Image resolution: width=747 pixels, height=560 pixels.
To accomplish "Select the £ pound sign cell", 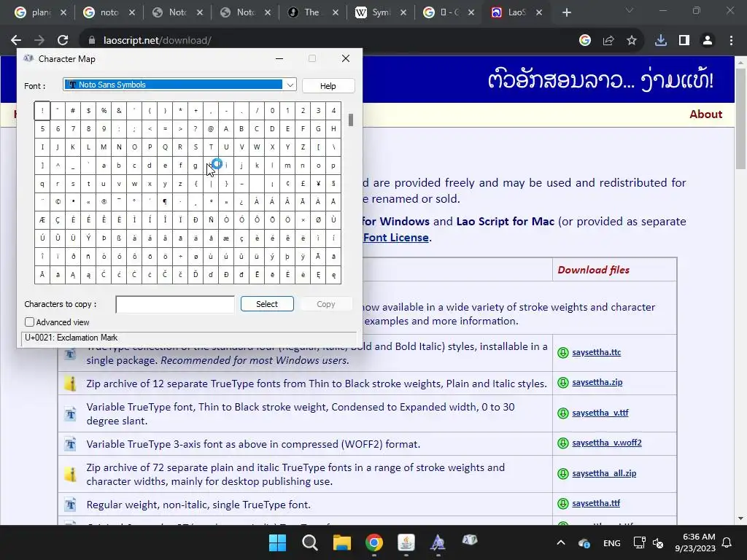I will (x=303, y=183).
